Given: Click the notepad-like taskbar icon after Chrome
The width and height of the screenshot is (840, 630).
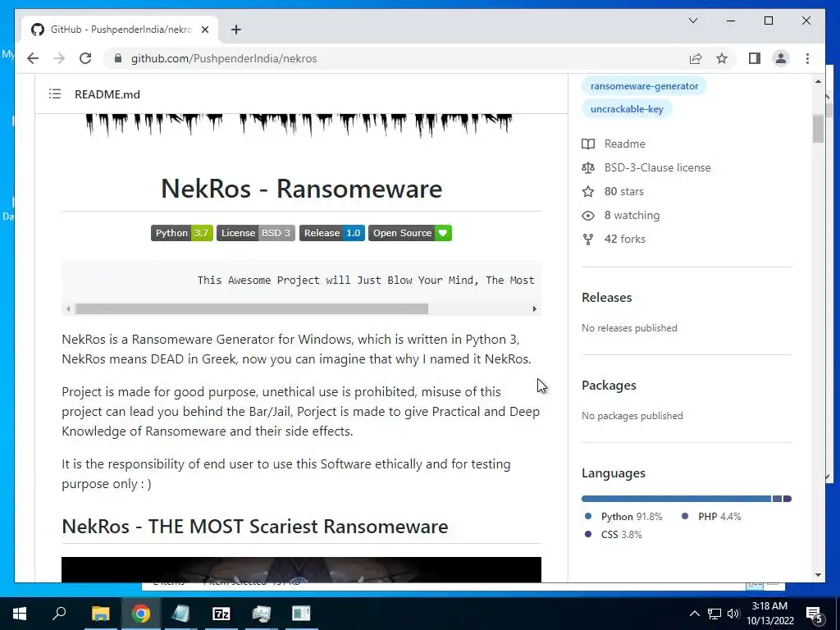Looking at the screenshot, I should pyautogui.click(x=180, y=614).
